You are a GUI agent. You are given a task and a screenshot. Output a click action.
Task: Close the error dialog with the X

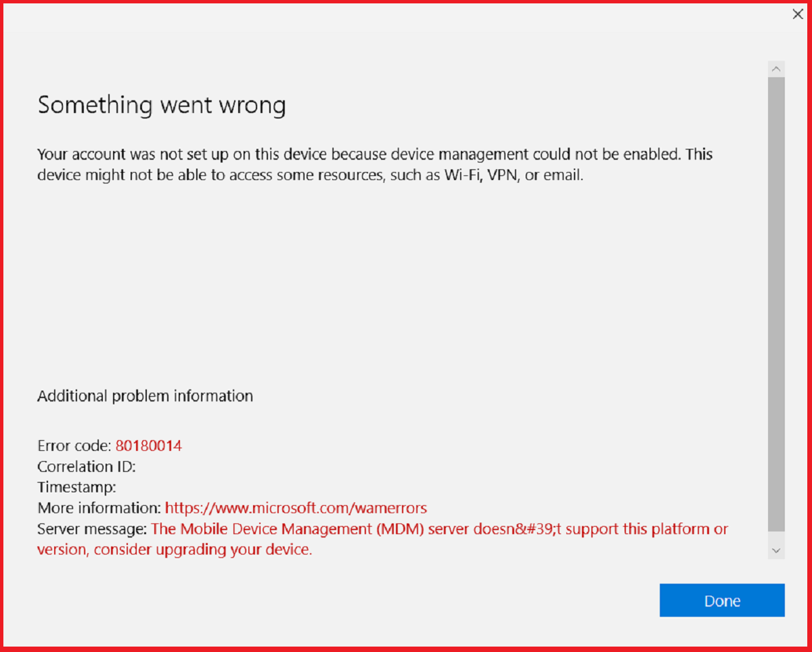[798, 14]
